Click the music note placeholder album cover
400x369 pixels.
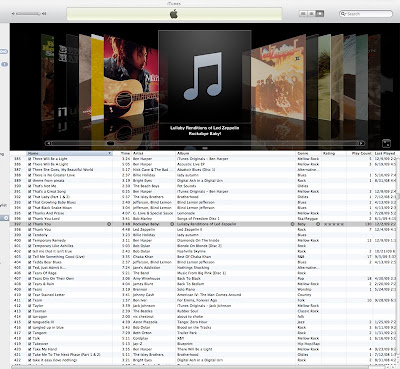click(x=205, y=77)
